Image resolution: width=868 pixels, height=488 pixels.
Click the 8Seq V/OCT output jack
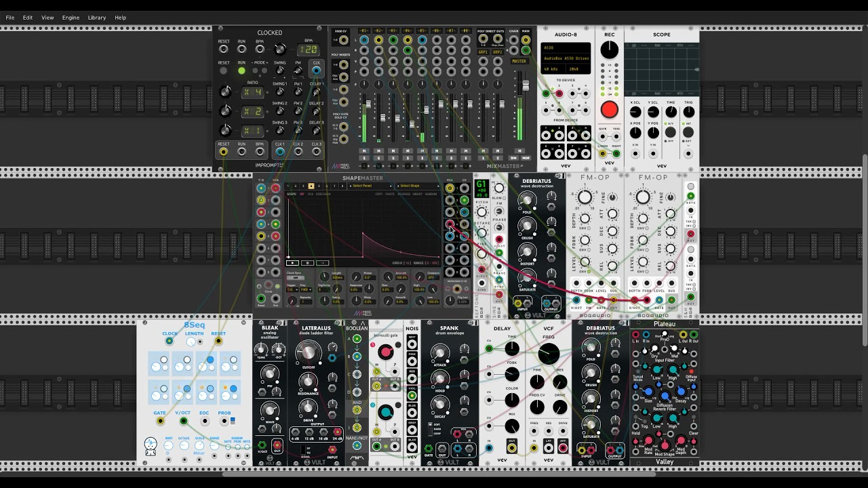[x=183, y=421]
